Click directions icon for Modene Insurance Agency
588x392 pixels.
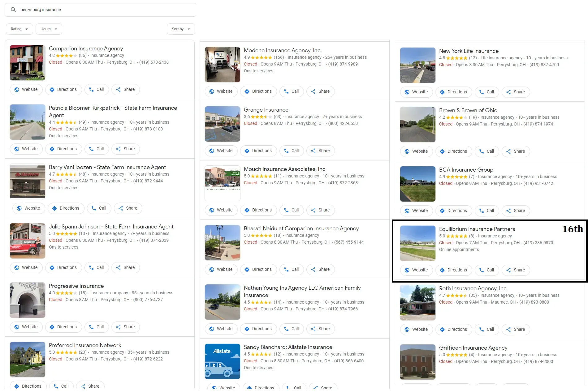pyautogui.click(x=247, y=92)
